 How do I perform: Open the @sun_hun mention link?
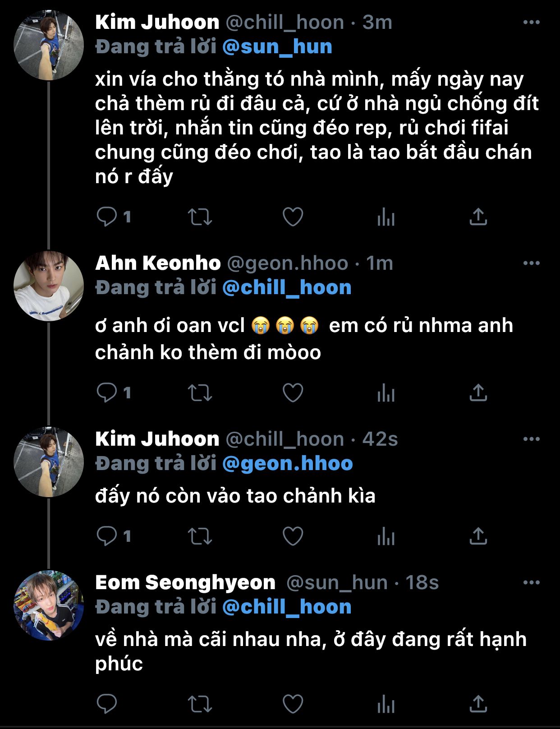(277, 47)
